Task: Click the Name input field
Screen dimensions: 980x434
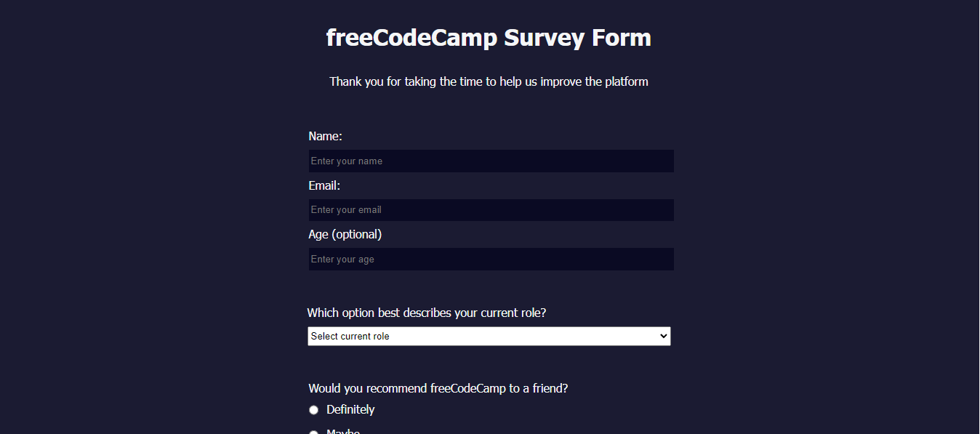Action: click(491, 161)
